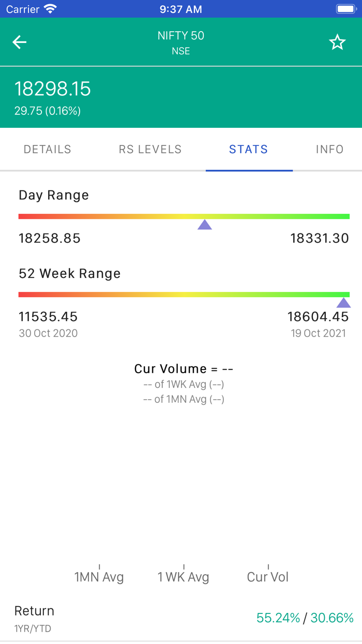Tap the day low value 18258.85
This screenshot has height=644, width=362.
[50, 238]
